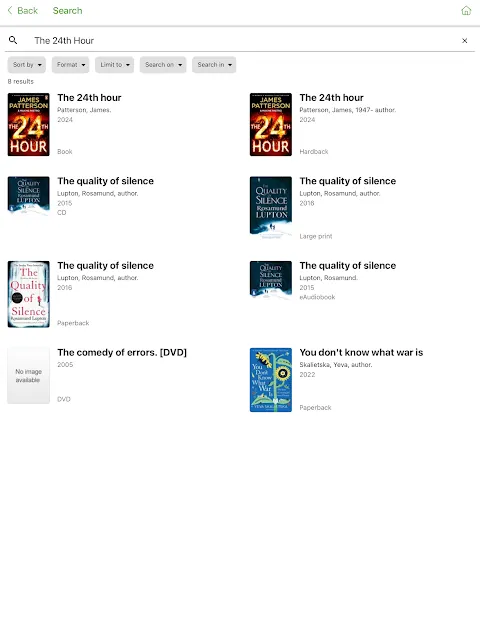Open the Sort by dropdown
Image resolution: width=480 pixels, height=626 pixels.
[27, 65]
